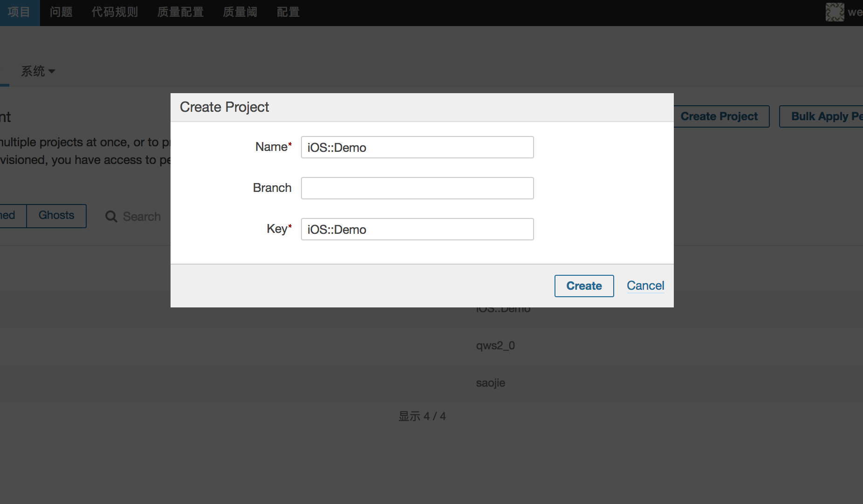The image size is (863, 504).
Task: Open the 配置 menu item
Action: coord(288,12)
